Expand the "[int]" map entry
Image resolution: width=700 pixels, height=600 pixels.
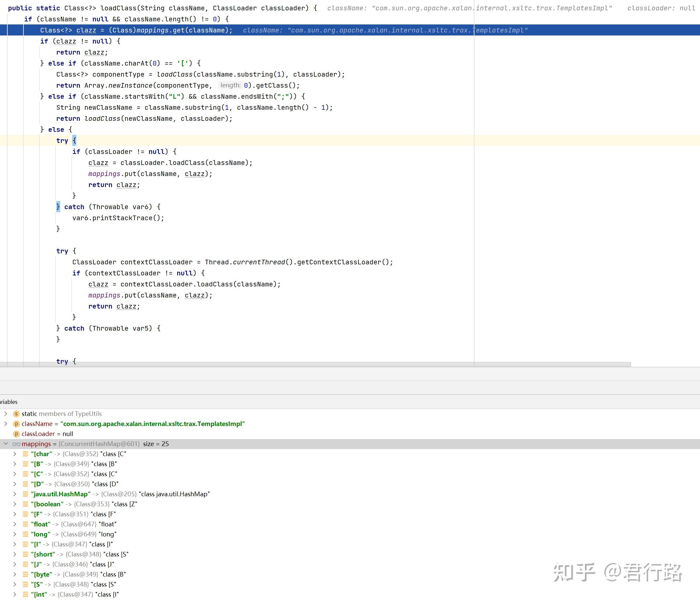[x=14, y=594]
